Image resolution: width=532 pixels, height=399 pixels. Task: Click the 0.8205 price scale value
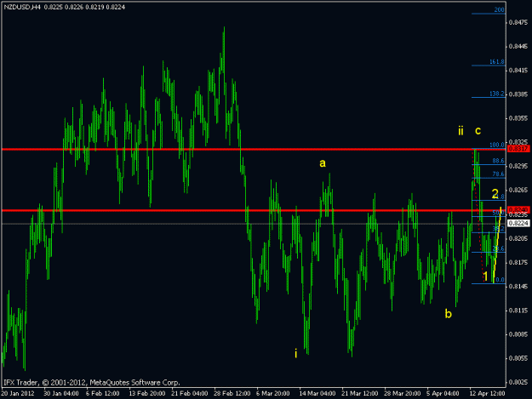[x=518, y=238]
